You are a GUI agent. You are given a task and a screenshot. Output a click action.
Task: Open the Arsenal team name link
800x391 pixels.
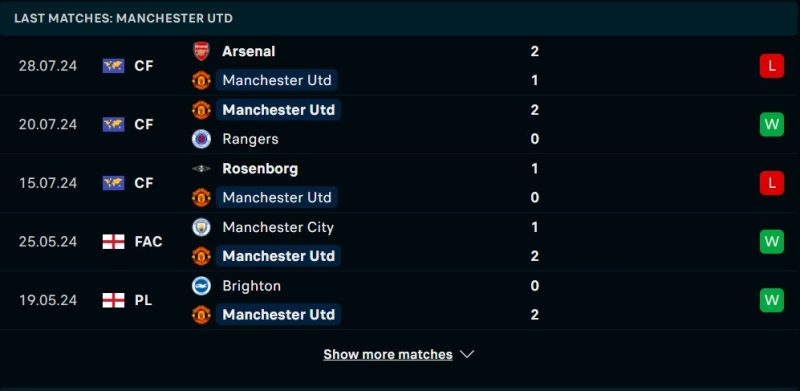[248, 51]
